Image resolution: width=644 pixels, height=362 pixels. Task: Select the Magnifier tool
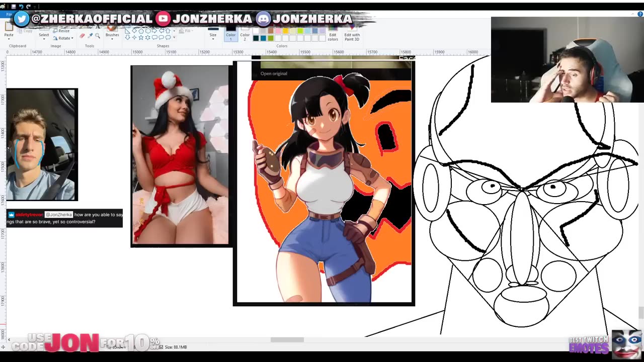[98, 35]
